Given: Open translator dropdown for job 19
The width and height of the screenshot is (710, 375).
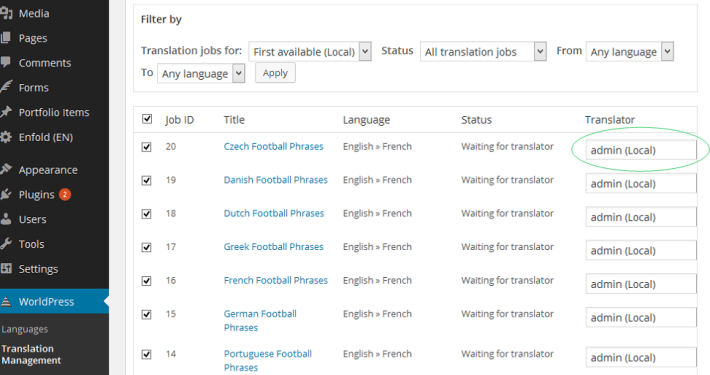Looking at the screenshot, I should point(641,184).
